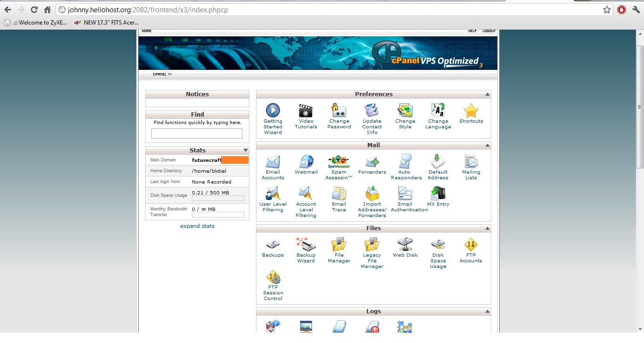
Task: Open FTP Session Control
Action: (x=273, y=285)
